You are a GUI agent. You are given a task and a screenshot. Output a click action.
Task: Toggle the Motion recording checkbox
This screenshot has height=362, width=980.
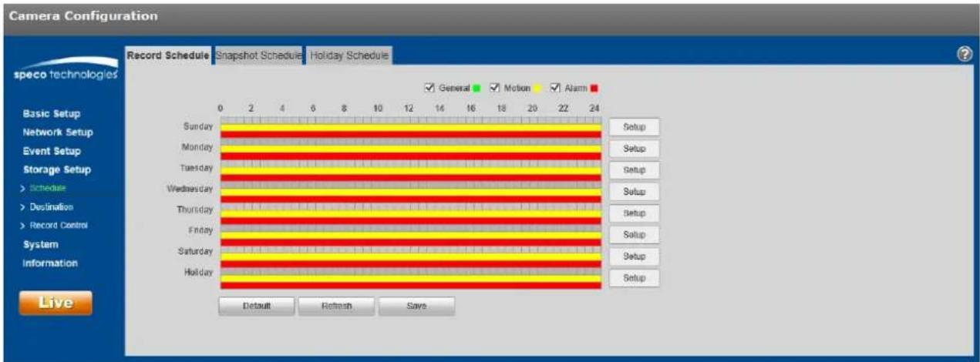click(495, 88)
